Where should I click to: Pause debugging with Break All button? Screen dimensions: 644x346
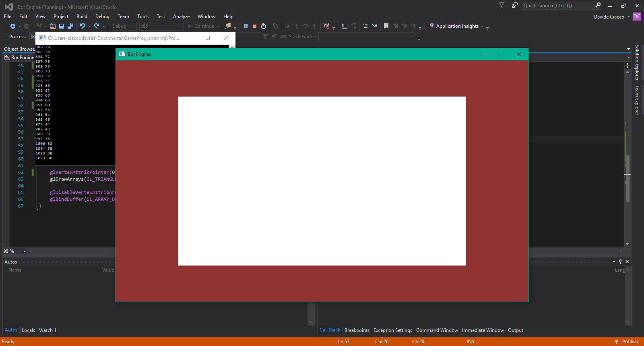pyautogui.click(x=246, y=26)
